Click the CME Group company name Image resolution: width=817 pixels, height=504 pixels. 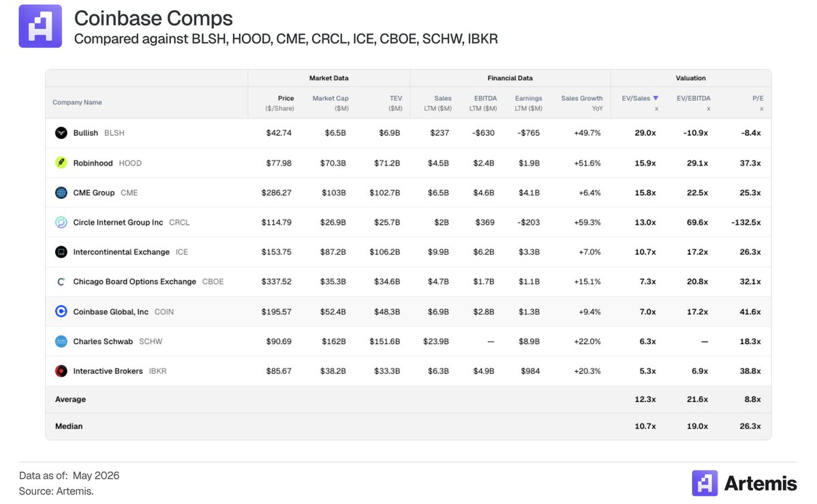pyautogui.click(x=94, y=193)
